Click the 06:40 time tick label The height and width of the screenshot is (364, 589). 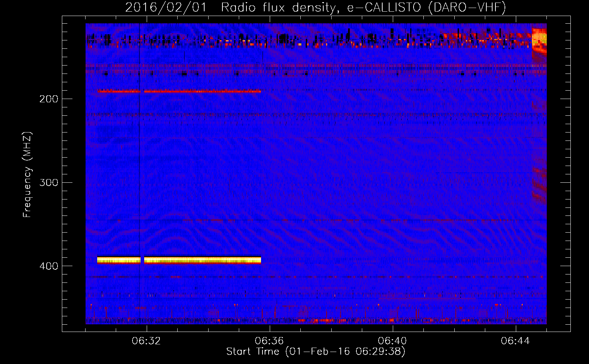(392, 341)
